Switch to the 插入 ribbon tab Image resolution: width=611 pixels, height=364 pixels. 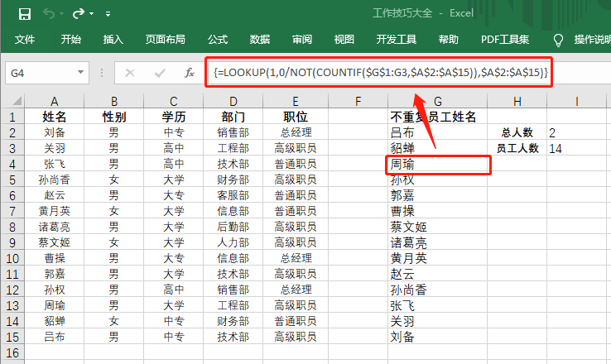[113, 40]
